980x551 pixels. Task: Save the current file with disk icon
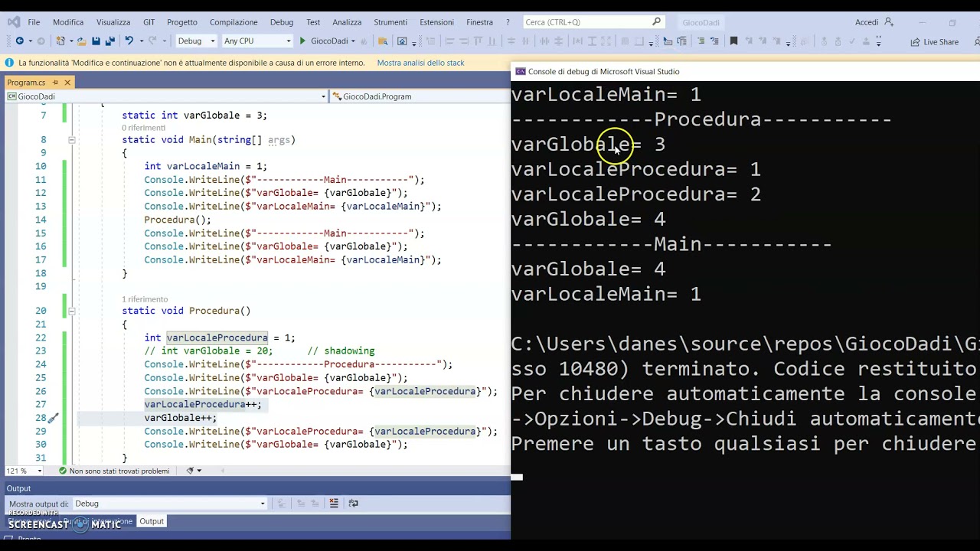coord(96,41)
